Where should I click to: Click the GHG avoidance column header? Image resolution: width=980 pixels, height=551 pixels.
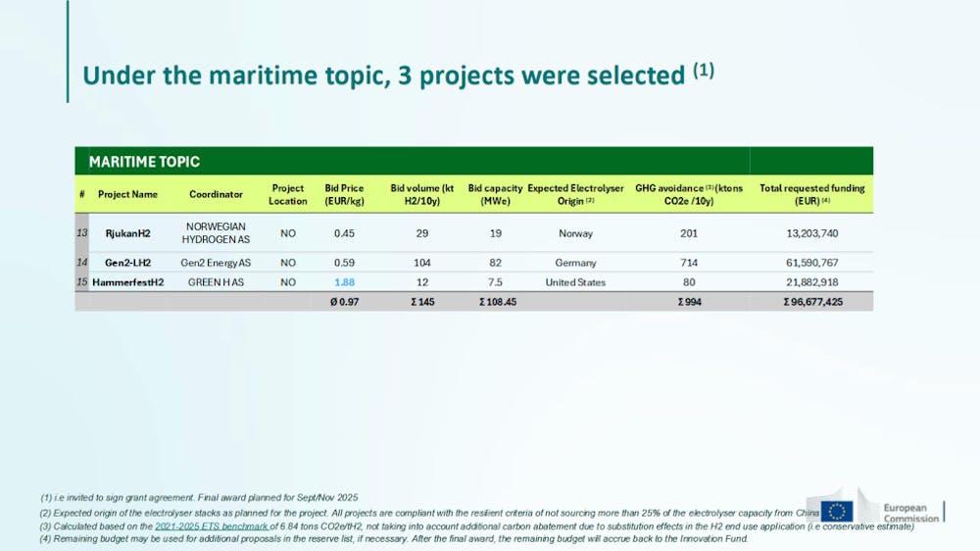689,194
